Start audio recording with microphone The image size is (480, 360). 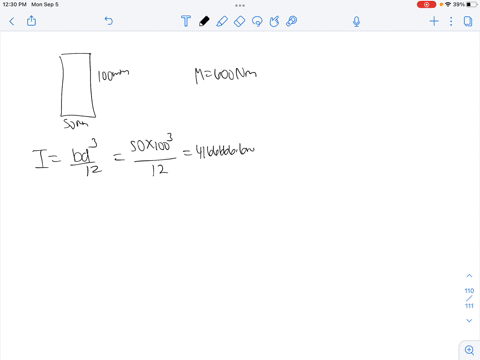(356, 22)
